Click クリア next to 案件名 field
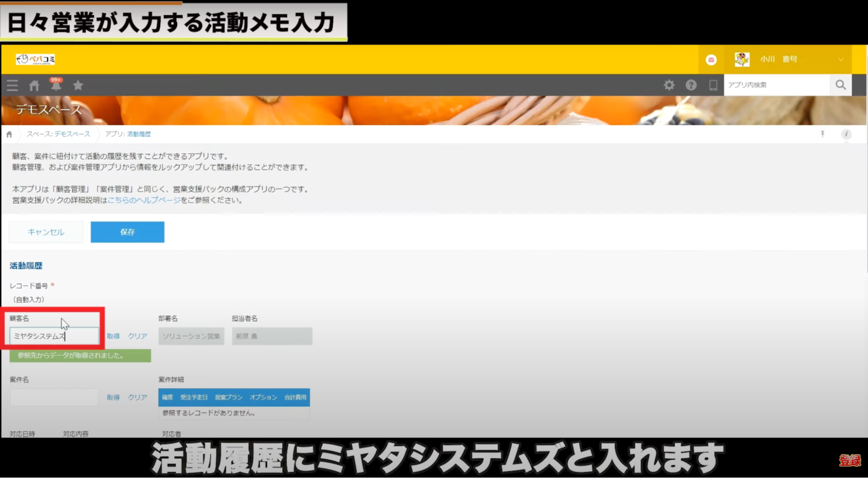 coord(137,398)
